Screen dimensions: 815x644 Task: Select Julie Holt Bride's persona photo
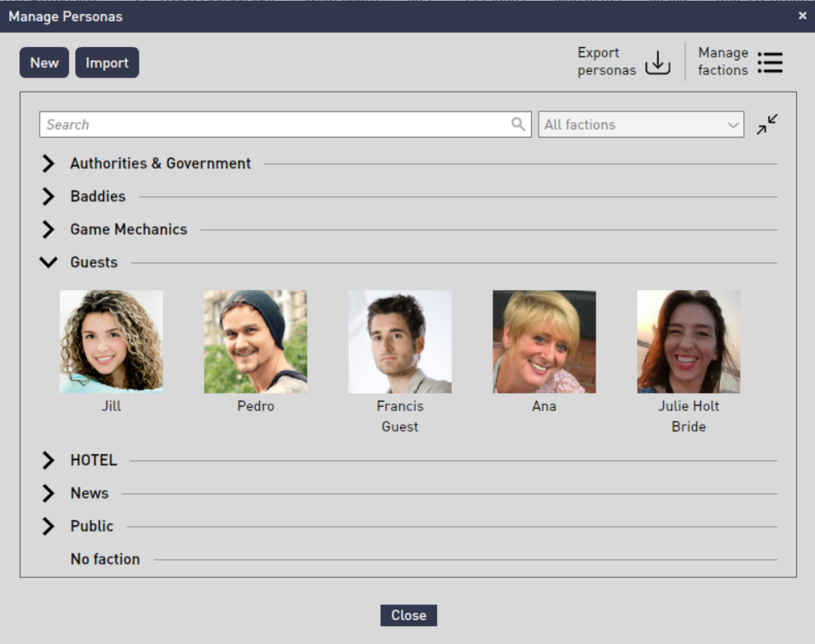click(x=689, y=341)
